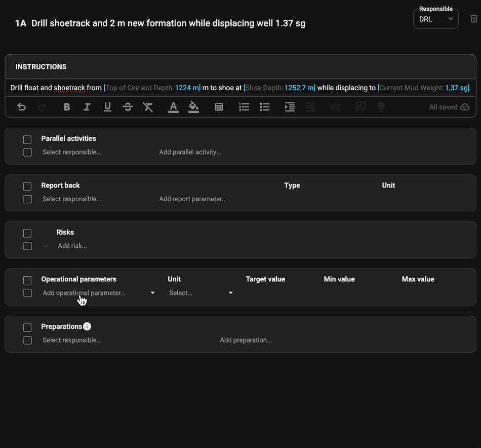Screen dimensions: 481x448
Task: Expand the chevron next to Add risk
Action: click(46, 246)
